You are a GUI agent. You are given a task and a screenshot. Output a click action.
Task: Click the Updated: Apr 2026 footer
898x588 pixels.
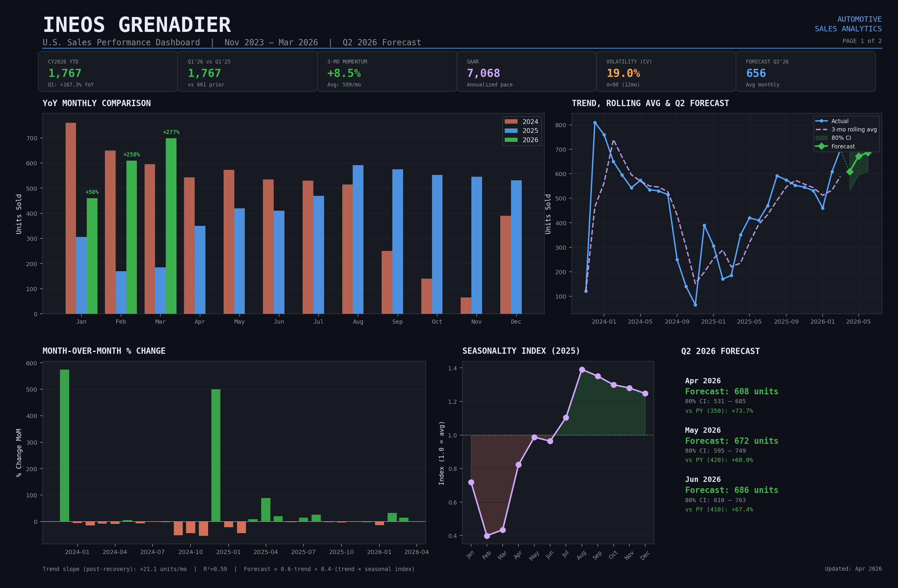(853, 569)
